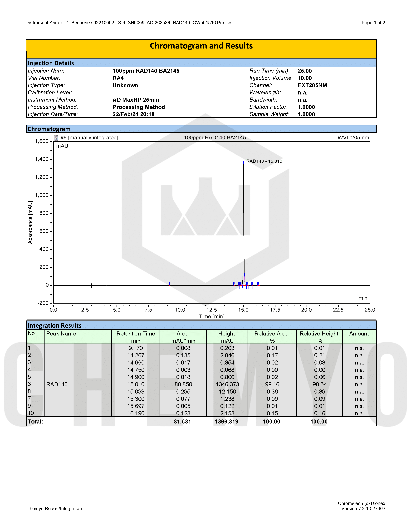Select the 'Chromatogram' section header bar

tap(49, 129)
